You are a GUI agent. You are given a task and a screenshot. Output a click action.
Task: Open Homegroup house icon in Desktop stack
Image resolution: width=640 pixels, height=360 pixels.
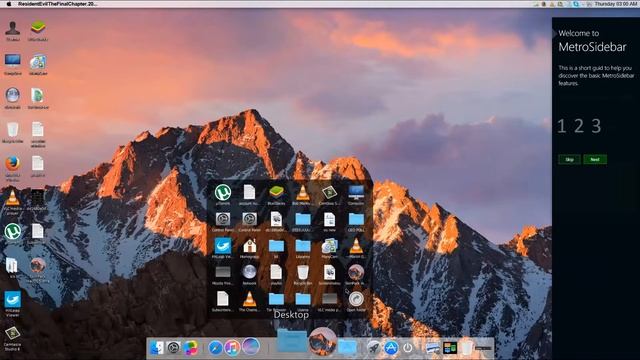click(x=249, y=246)
